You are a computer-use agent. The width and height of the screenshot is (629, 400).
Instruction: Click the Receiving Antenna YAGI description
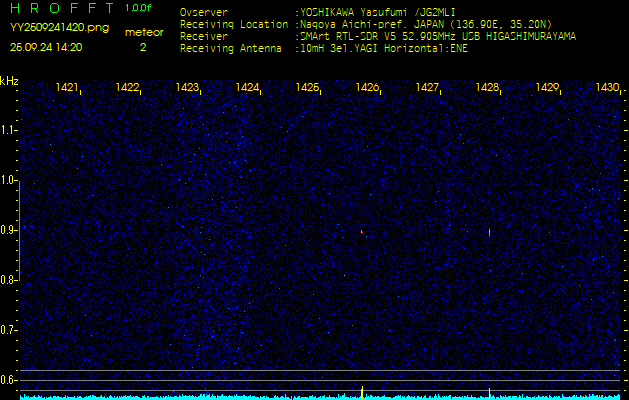[383, 46]
